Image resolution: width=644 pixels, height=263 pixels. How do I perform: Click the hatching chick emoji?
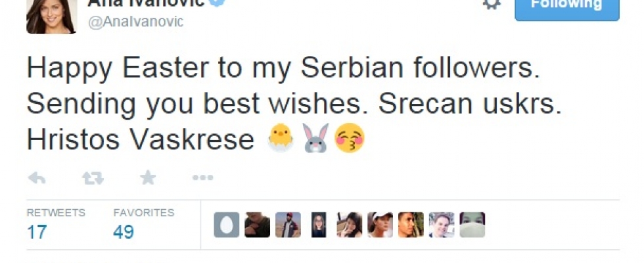pos(280,139)
